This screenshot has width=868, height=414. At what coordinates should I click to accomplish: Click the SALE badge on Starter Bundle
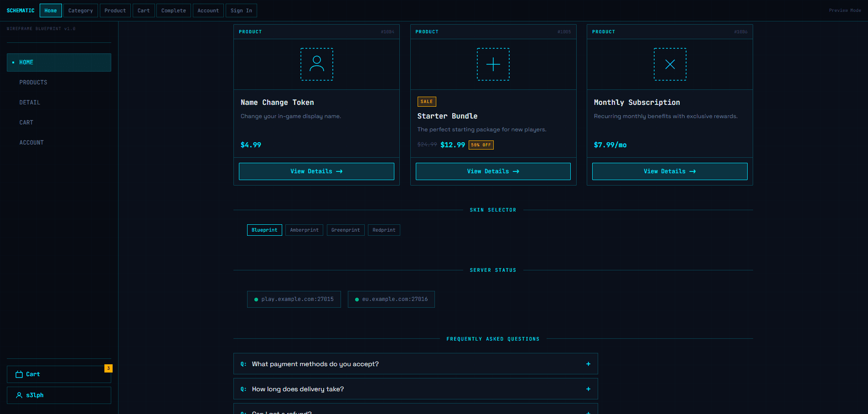[427, 102]
